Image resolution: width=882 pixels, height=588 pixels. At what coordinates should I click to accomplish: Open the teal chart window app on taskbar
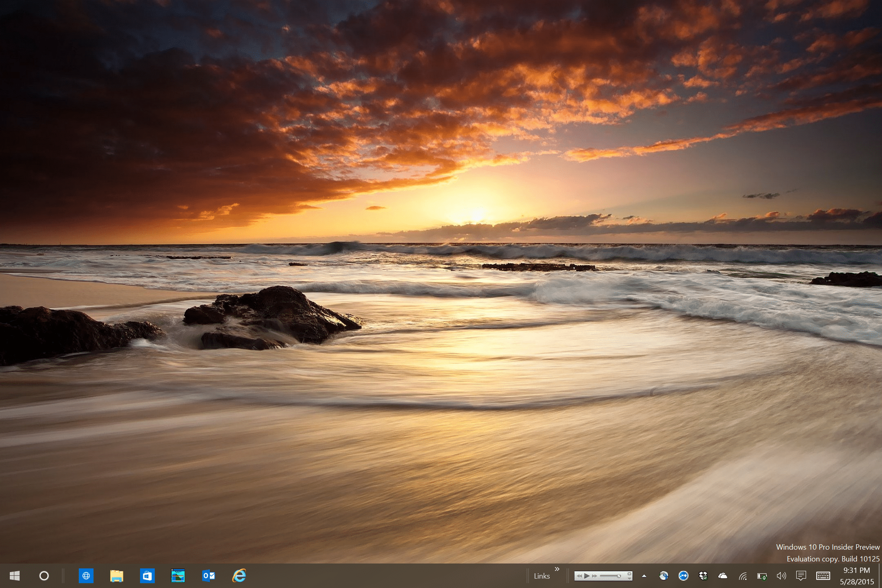pos(178,576)
